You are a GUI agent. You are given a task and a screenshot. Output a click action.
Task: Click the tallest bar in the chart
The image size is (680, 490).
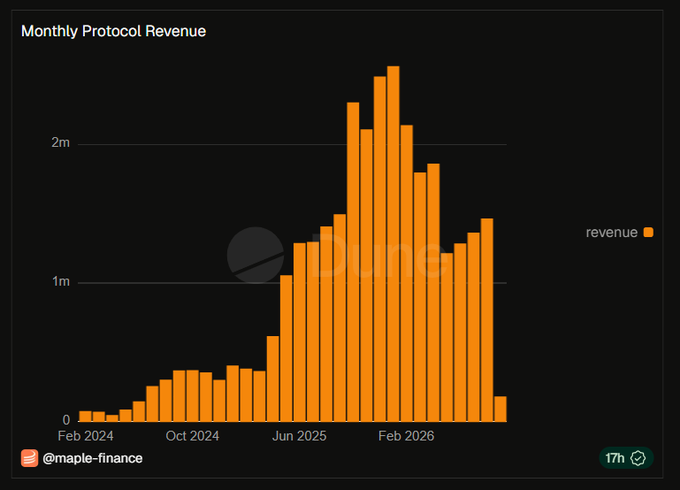pos(393,244)
